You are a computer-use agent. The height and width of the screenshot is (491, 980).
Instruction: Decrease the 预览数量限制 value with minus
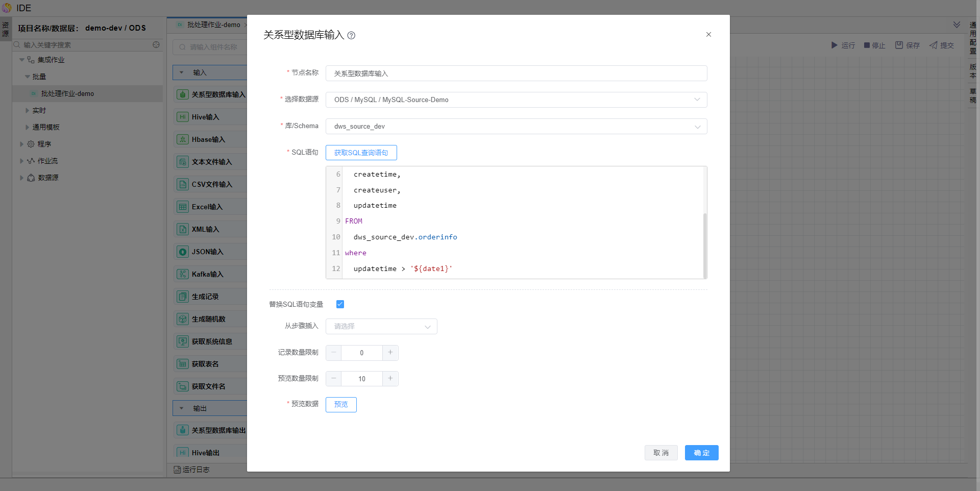(x=334, y=379)
